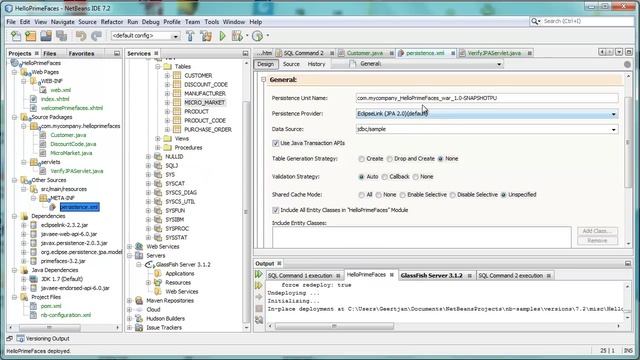Viewport: 640px width, 360px height.
Task: Select Callback validation strategy
Action: pyautogui.click(x=384, y=177)
